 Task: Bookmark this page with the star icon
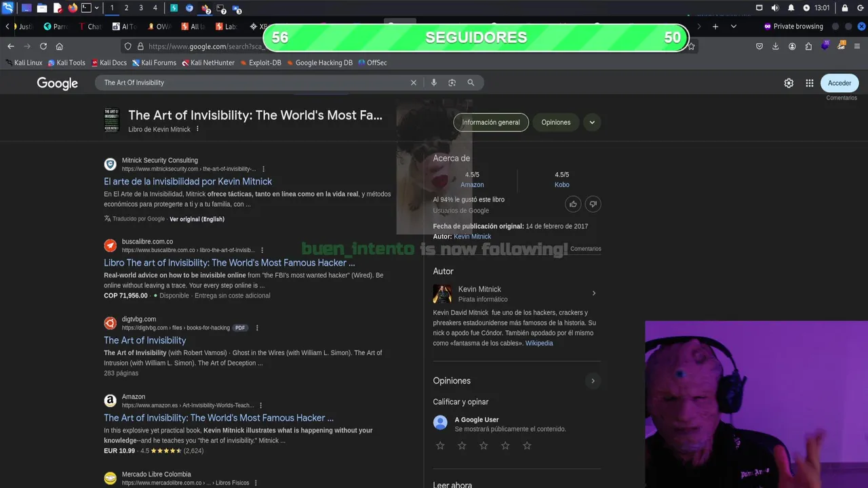pyautogui.click(x=691, y=46)
